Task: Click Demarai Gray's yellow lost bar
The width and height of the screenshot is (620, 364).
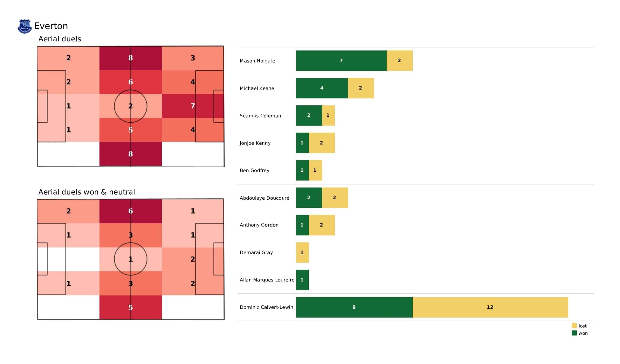Action: [x=302, y=253]
